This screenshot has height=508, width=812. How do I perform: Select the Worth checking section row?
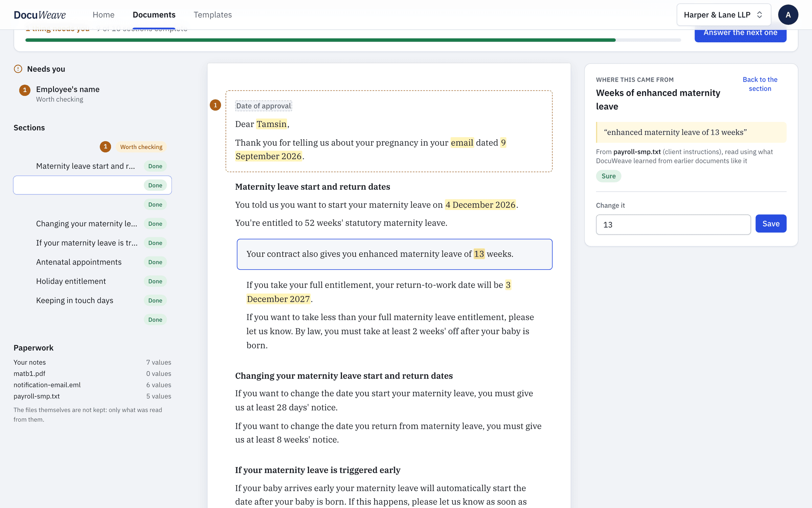92,147
